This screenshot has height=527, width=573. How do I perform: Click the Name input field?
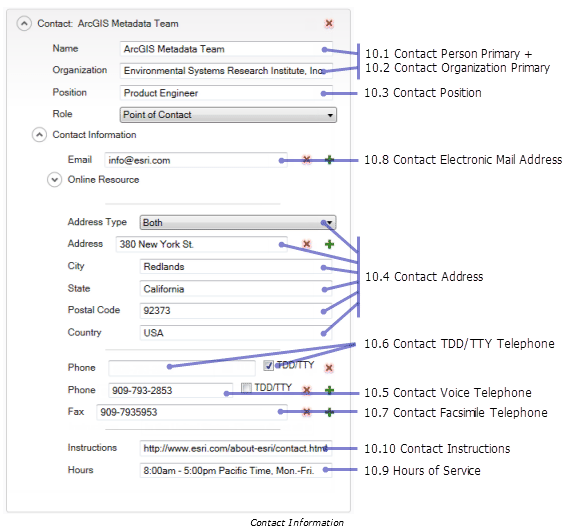point(226,49)
